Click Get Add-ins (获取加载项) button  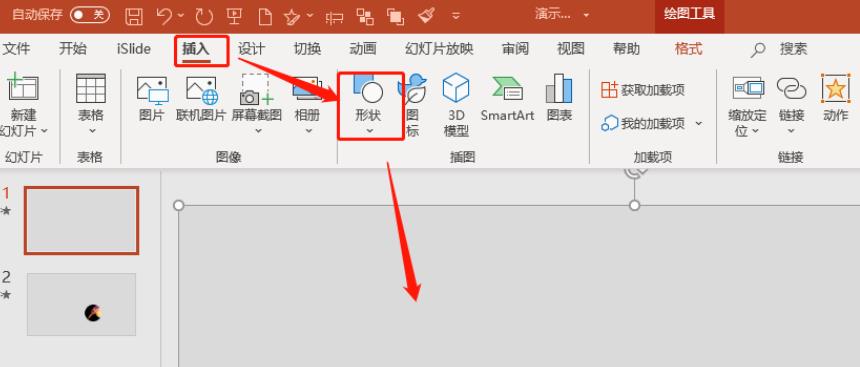(643, 90)
